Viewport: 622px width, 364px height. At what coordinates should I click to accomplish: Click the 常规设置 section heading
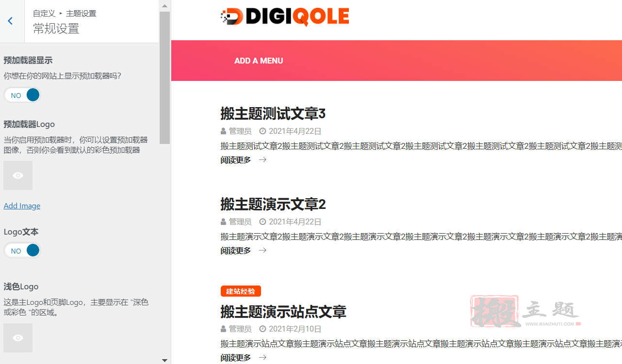pyautogui.click(x=56, y=29)
